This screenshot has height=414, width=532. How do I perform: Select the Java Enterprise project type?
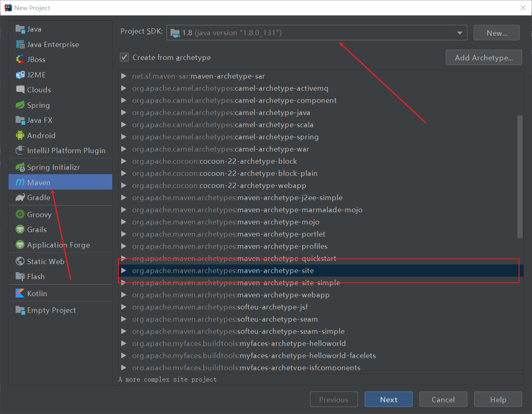click(60, 44)
